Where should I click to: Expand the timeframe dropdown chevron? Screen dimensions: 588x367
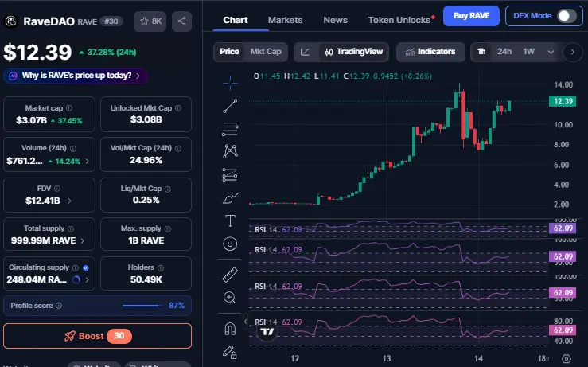click(551, 52)
